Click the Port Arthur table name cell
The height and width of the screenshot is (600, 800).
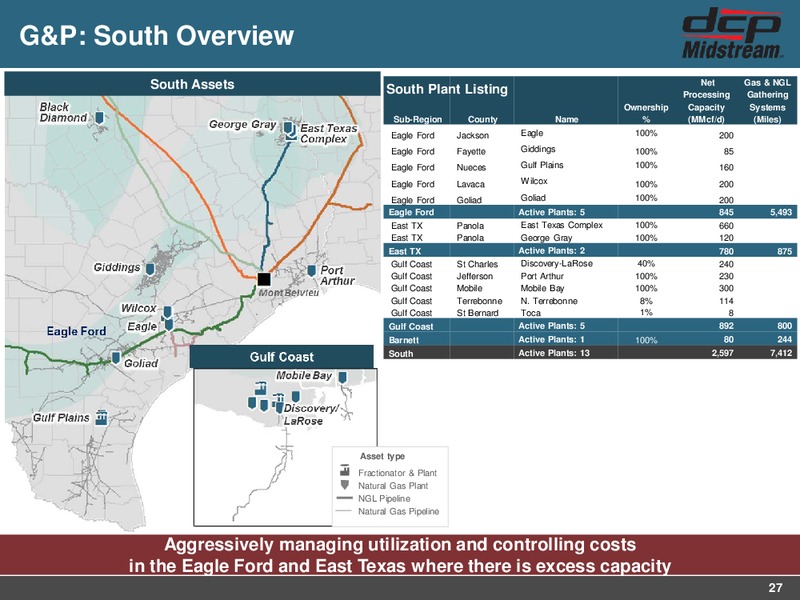542,276
